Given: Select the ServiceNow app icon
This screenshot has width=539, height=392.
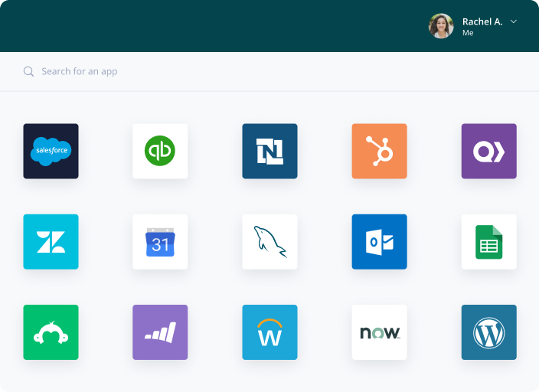Looking at the screenshot, I should click(379, 332).
